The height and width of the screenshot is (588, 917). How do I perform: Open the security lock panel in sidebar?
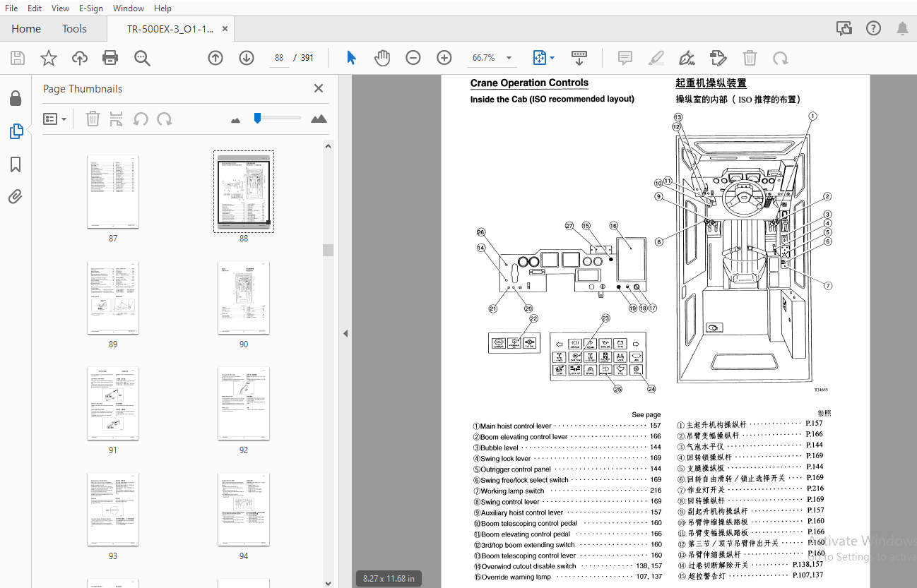pos(16,98)
